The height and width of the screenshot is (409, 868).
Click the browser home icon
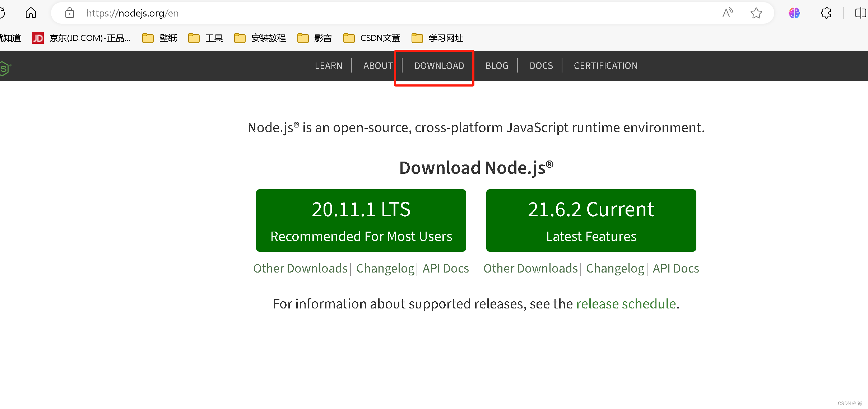31,13
